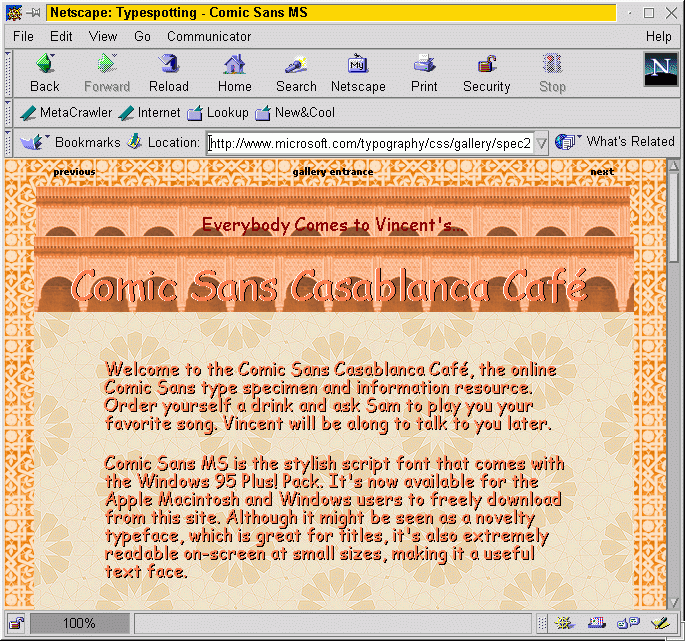This screenshot has height=641, width=685.
Task: Follow the "previous" page link
Action: pyautogui.click(x=74, y=172)
